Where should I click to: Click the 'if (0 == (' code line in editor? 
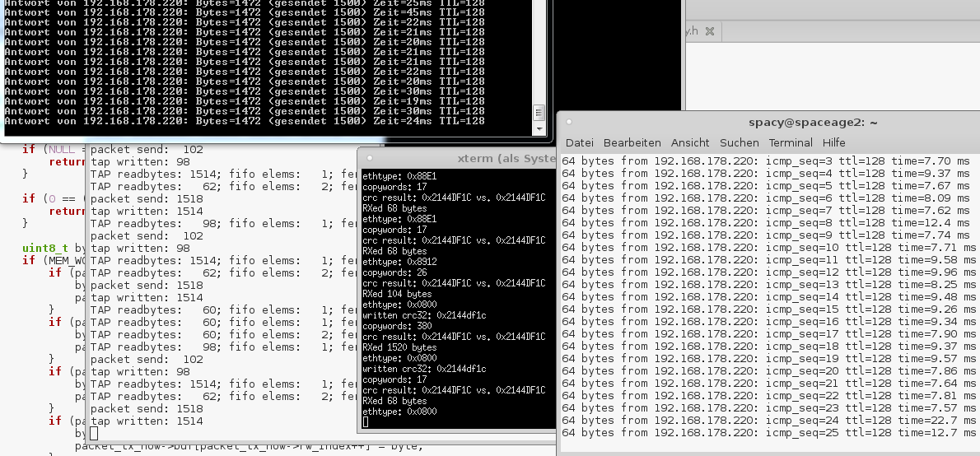click(x=54, y=198)
